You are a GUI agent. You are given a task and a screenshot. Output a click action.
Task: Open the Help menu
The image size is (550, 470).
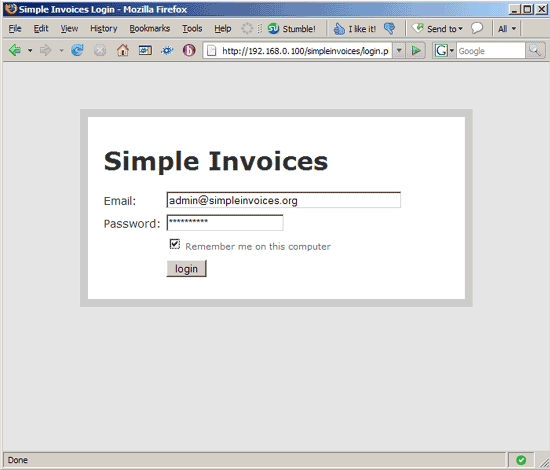tap(223, 28)
